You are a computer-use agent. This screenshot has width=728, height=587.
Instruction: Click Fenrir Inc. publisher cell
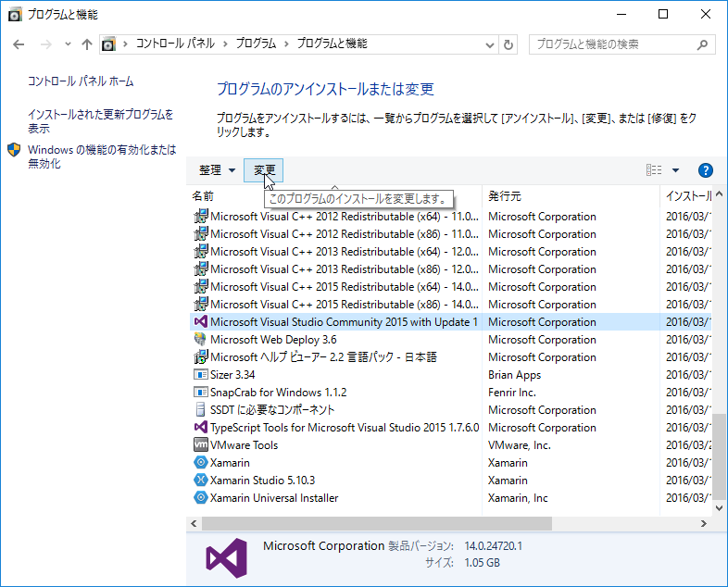(x=512, y=393)
